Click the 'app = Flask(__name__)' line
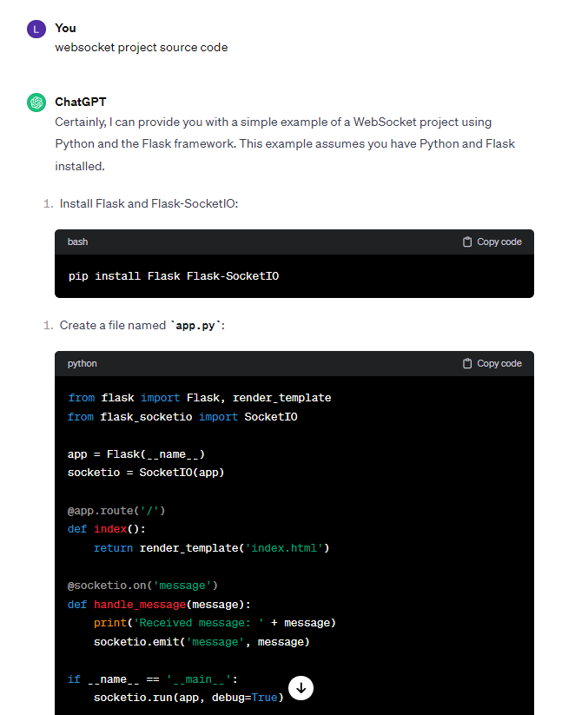The image size is (588, 715). 136,454
